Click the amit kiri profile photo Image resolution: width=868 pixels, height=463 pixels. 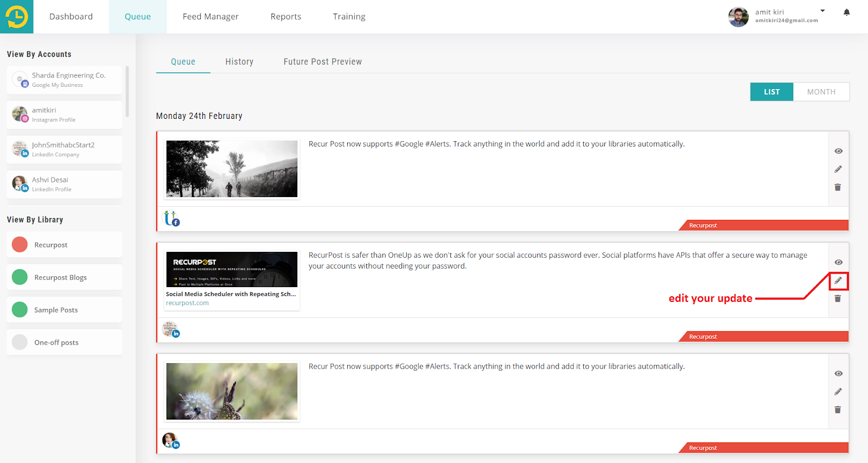tap(738, 17)
